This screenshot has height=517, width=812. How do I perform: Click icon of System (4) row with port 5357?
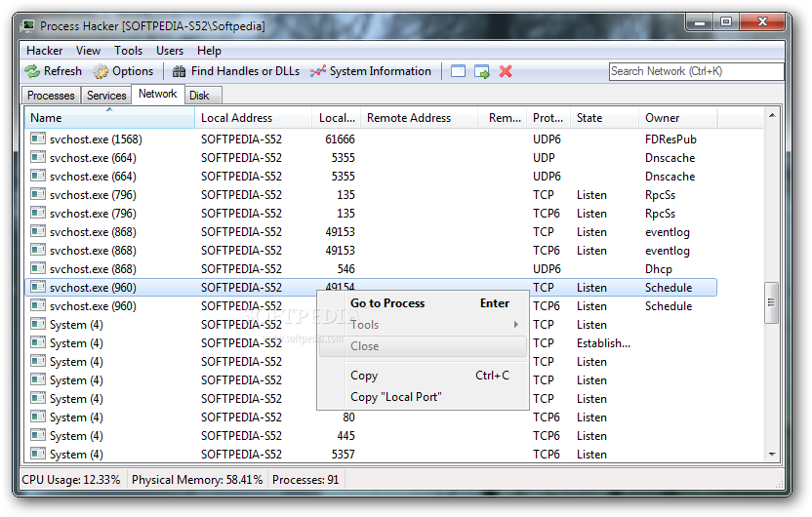point(38,454)
